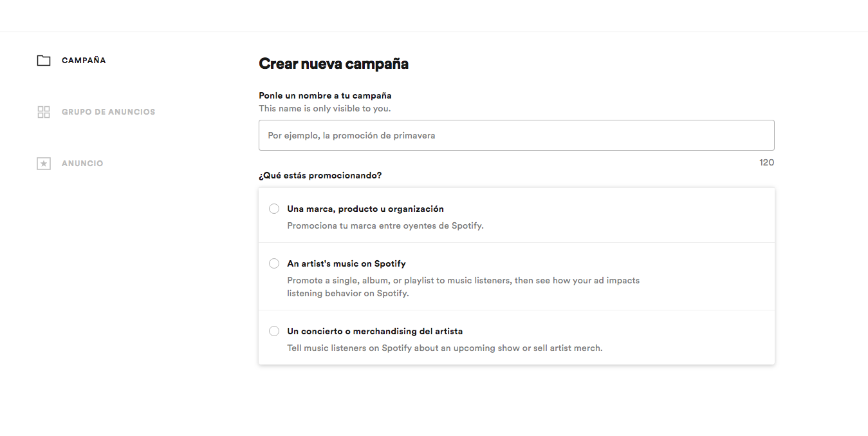Pick the Un concierto o merchandising radio button
The height and width of the screenshot is (436, 868).
point(274,331)
